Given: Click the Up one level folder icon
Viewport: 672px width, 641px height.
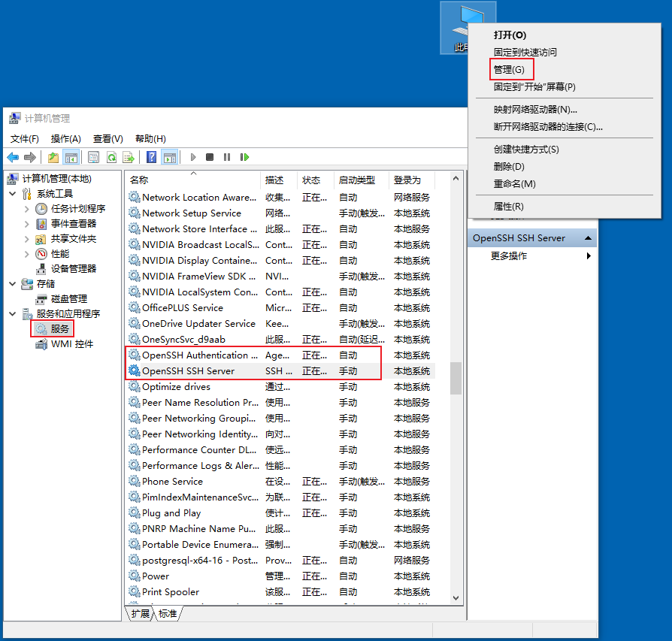Looking at the screenshot, I should point(53,157).
